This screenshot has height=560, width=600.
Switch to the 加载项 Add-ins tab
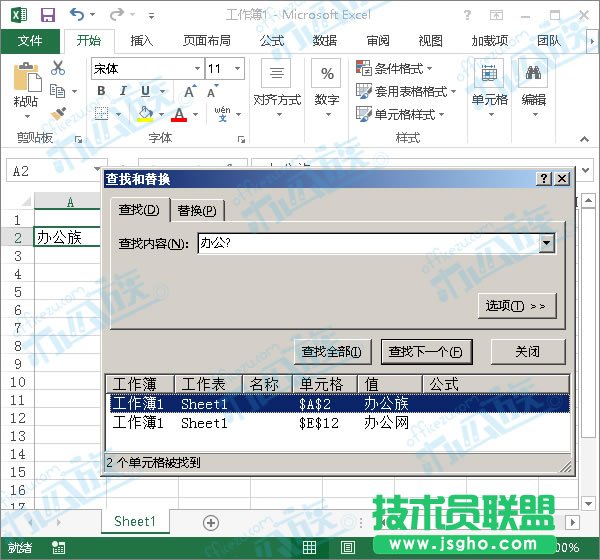pyautogui.click(x=490, y=41)
